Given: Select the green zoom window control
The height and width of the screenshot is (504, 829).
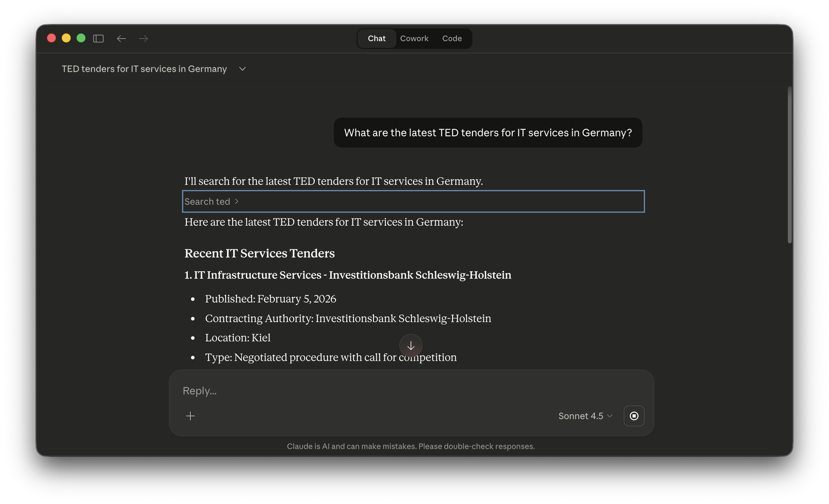Looking at the screenshot, I should (x=81, y=38).
